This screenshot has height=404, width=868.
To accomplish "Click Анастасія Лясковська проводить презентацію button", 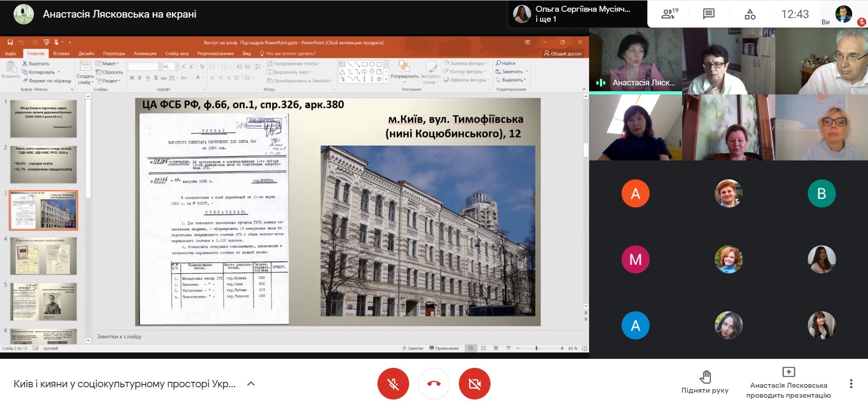I will tap(788, 383).
